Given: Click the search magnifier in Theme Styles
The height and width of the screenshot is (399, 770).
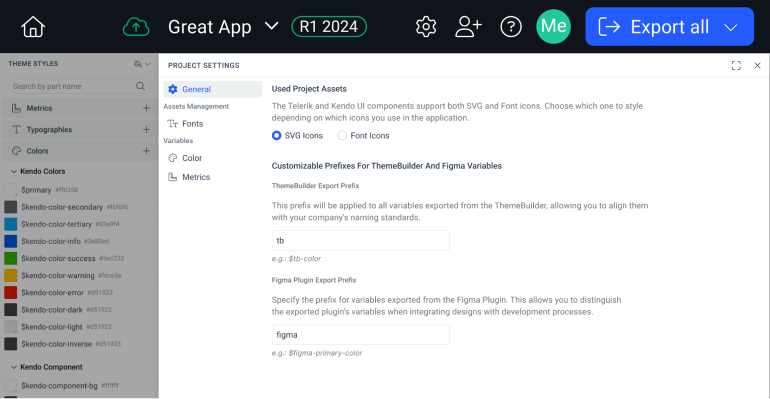Looking at the screenshot, I should click(140, 86).
